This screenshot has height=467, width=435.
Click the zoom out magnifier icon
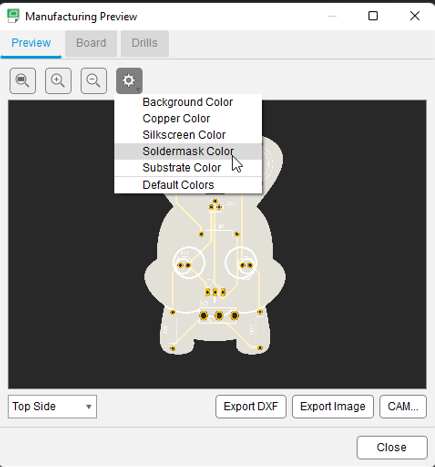coord(94,81)
